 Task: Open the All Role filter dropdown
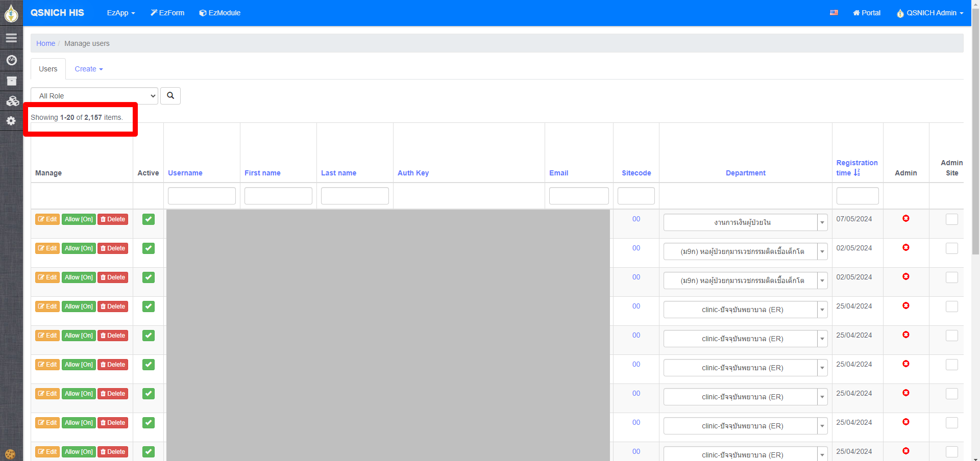coord(94,96)
